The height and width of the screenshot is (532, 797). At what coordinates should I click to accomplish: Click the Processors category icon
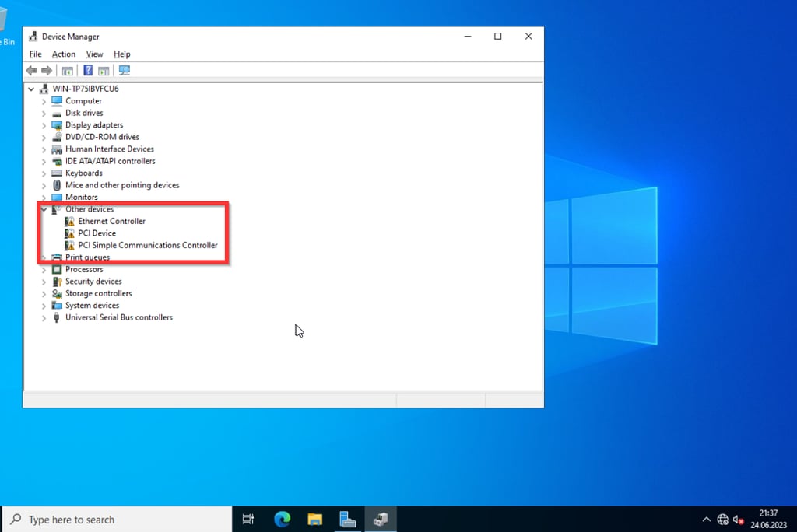tap(57, 269)
